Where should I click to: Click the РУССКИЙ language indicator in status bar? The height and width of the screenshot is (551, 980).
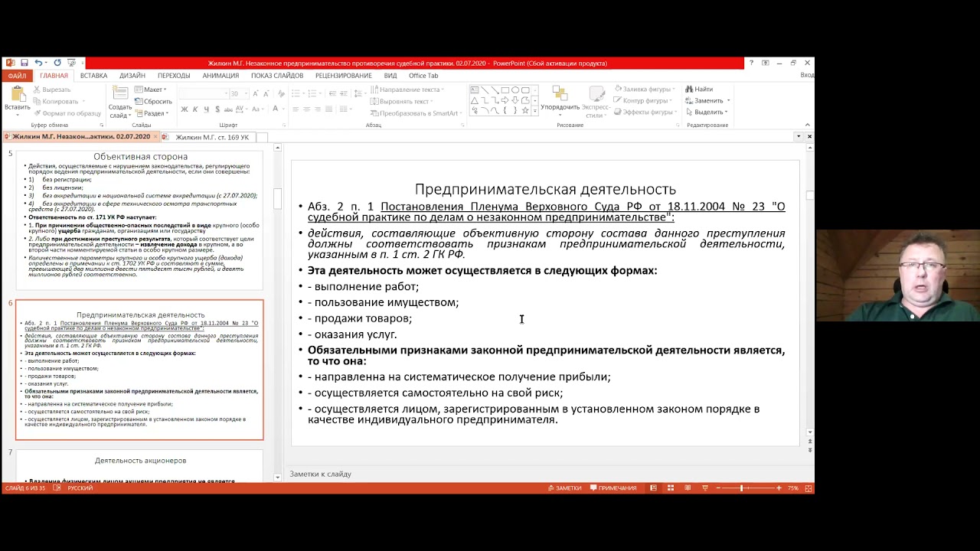pos(80,488)
